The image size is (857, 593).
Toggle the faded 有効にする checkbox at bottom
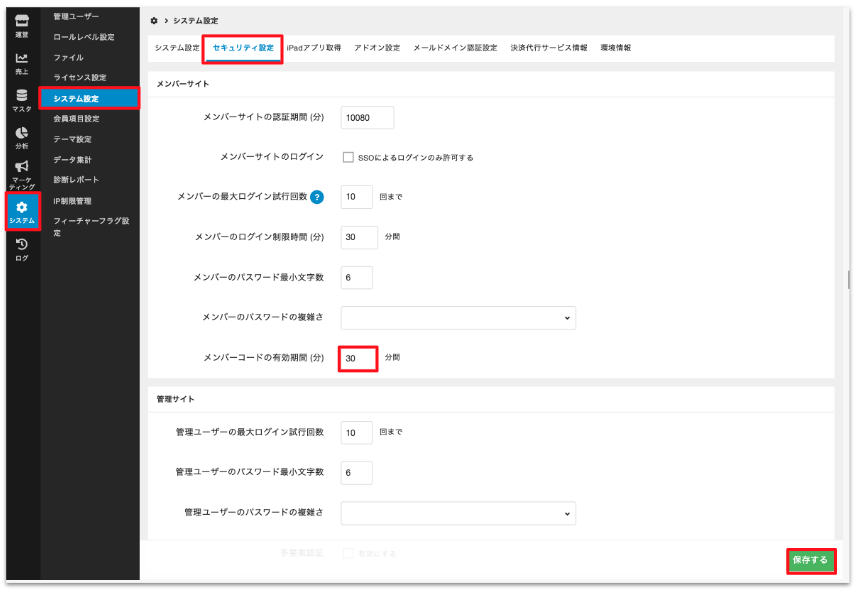348,553
